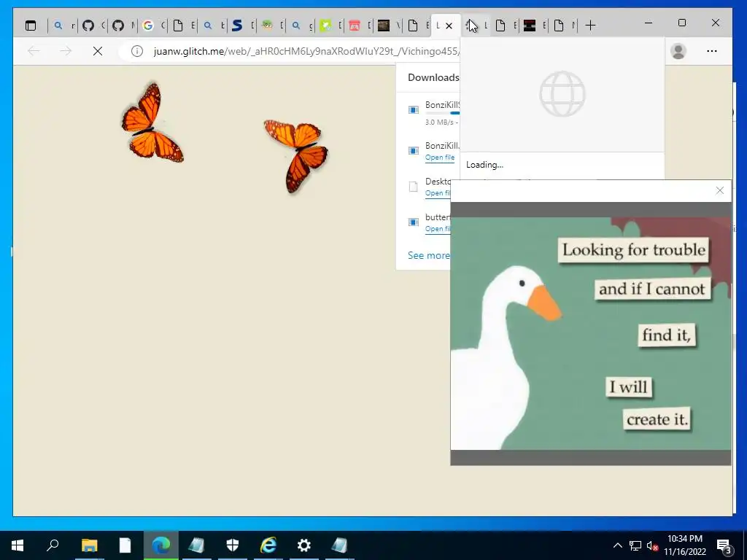This screenshot has height=560, width=747.
Task: Open the blank document taskbar icon
Action: [x=125, y=545]
